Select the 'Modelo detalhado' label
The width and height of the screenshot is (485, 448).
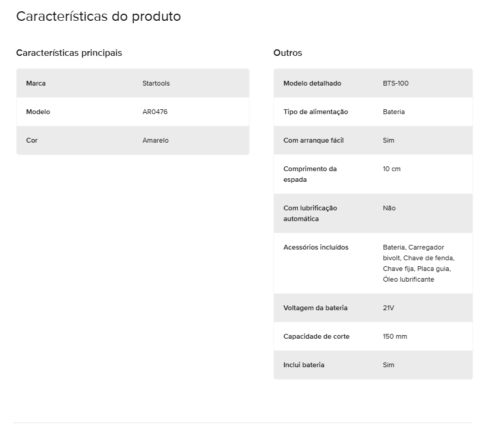[312, 83]
